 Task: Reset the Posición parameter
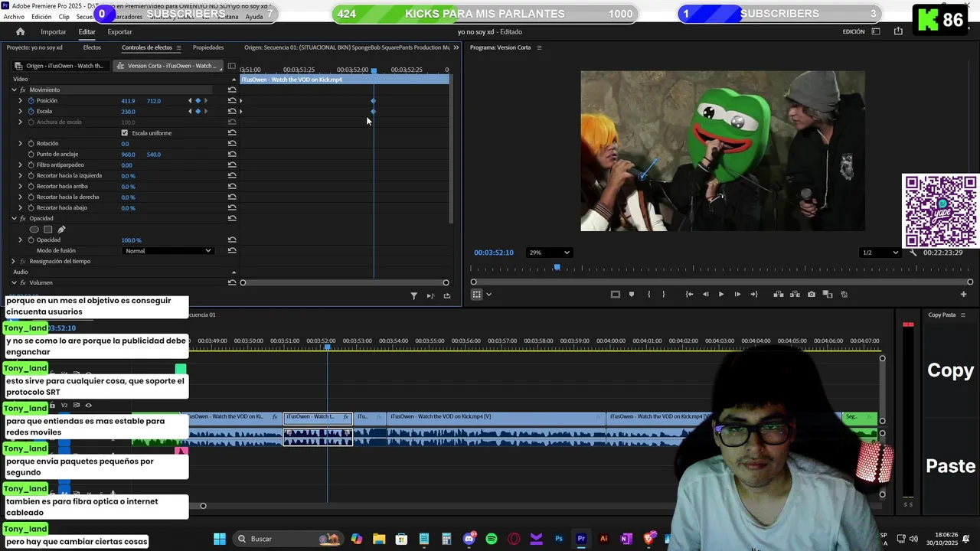[x=232, y=100]
